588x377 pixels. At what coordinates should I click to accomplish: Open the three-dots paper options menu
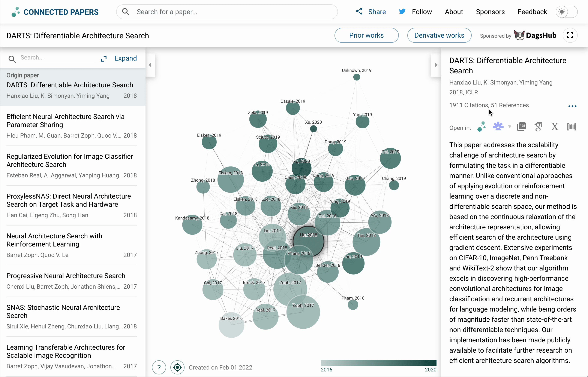[572, 106]
